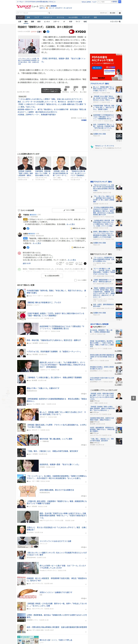Open the 国際 category in sub-navigation

point(32,21)
